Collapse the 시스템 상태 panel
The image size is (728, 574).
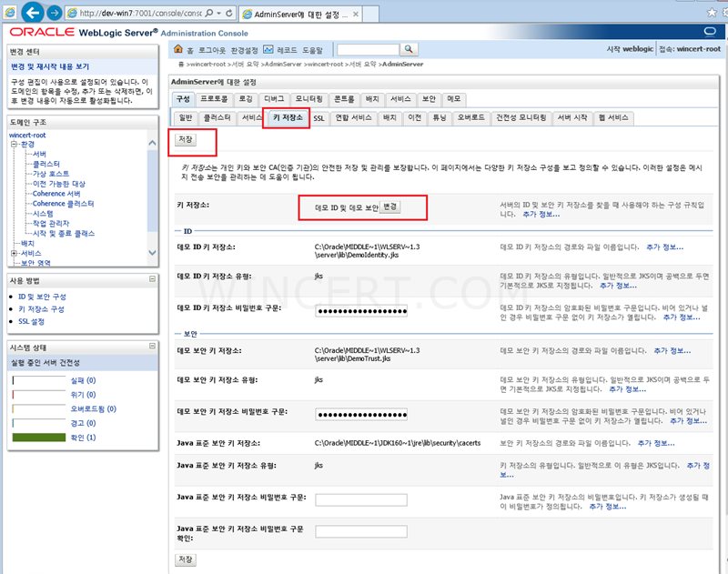coord(152,347)
